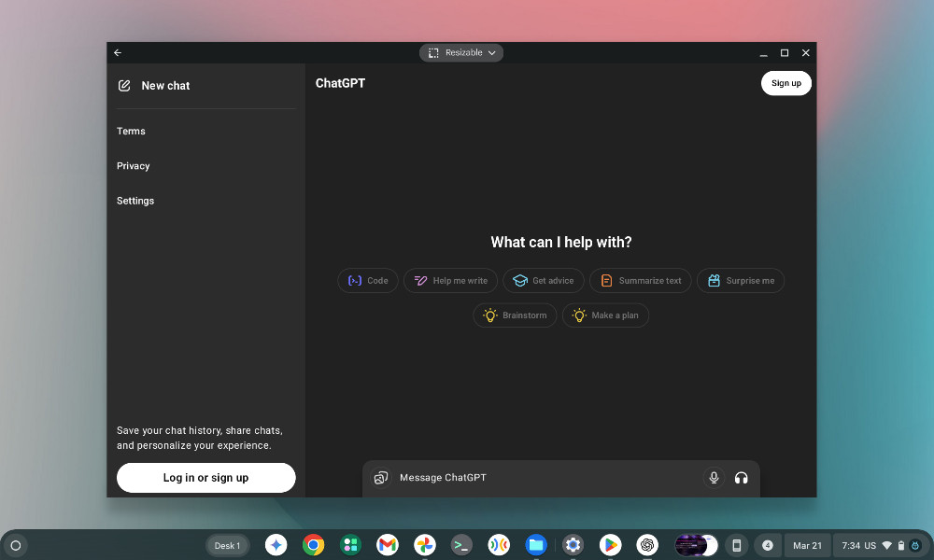Open the Files app from the shelf
The width and height of the screenshot is (934, 560).
click(536, 544)
